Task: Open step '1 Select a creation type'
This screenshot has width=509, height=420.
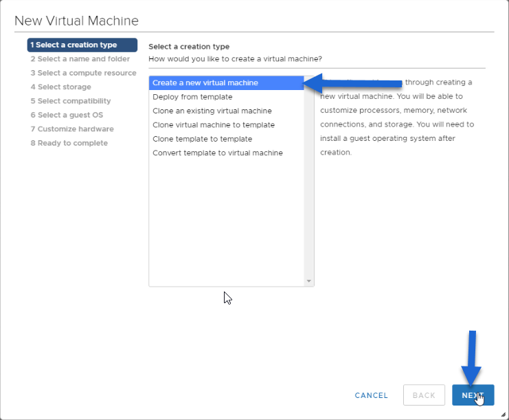Action: [82, 45]
